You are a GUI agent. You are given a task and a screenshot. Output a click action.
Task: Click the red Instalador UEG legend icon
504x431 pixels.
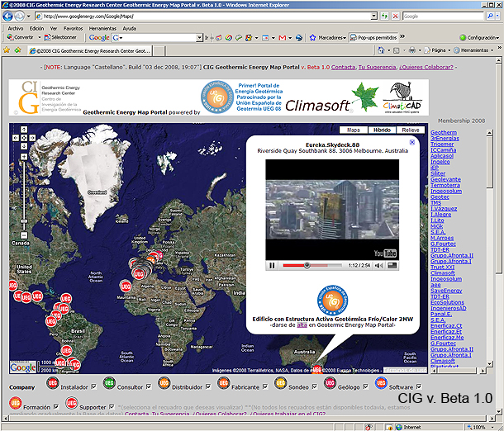point(53,383)
